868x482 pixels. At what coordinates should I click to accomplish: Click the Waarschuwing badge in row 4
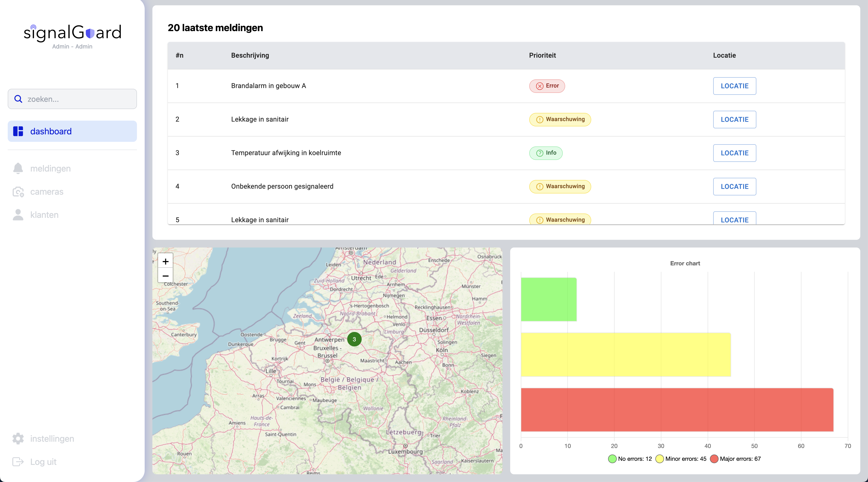pyautogui.click(x=560, y=186)
